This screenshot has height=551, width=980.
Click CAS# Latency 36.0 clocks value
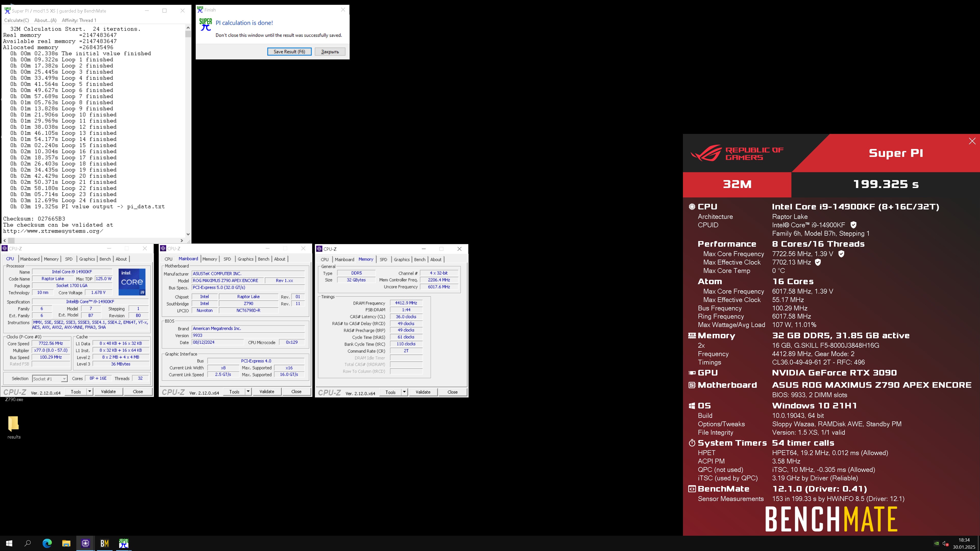406,317
